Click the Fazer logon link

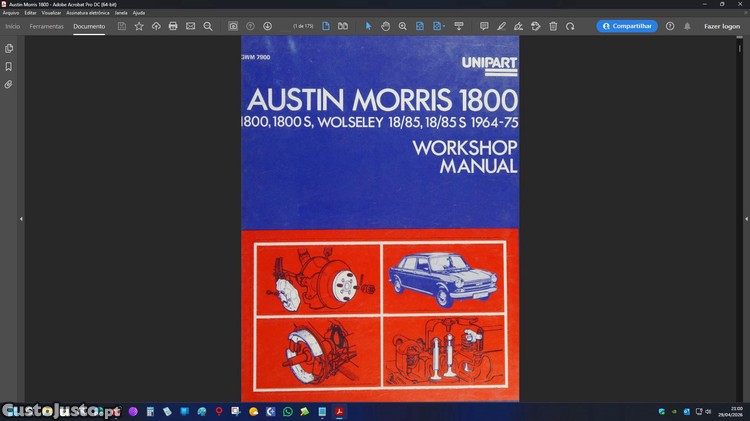tap(722, 26)
